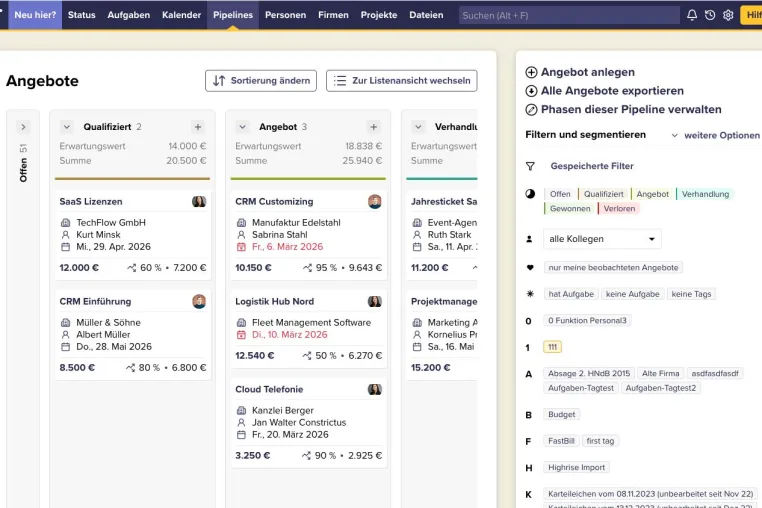Open the history clock icon
Viewport: 762px width, 508px height.
[x=710, y=15]
